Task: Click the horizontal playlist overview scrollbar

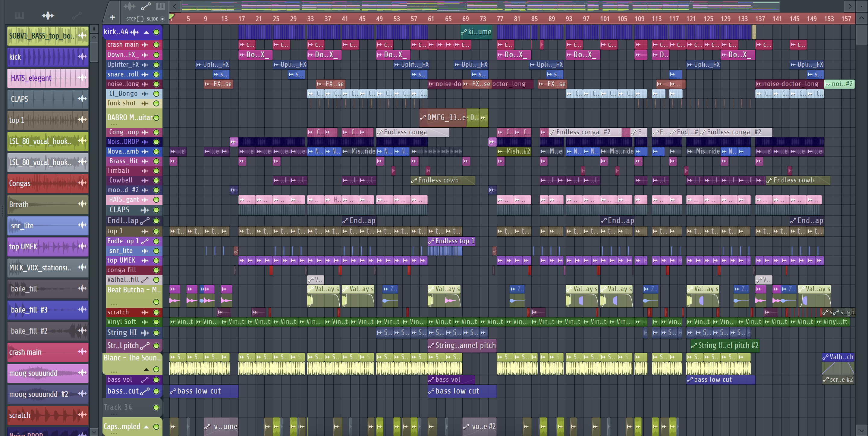Action: pyautogui.click(x=480, y=6)
